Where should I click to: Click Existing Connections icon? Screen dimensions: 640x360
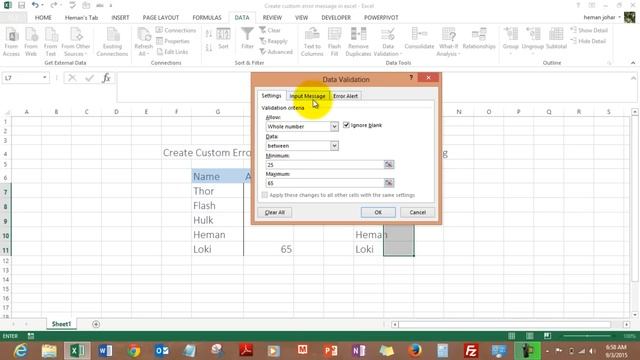pos(112,42)
